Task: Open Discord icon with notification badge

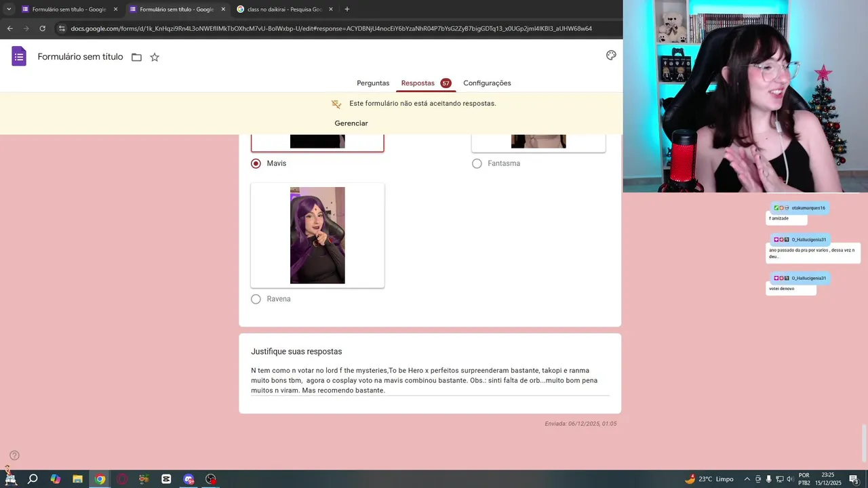Action: tap(189, 479)
